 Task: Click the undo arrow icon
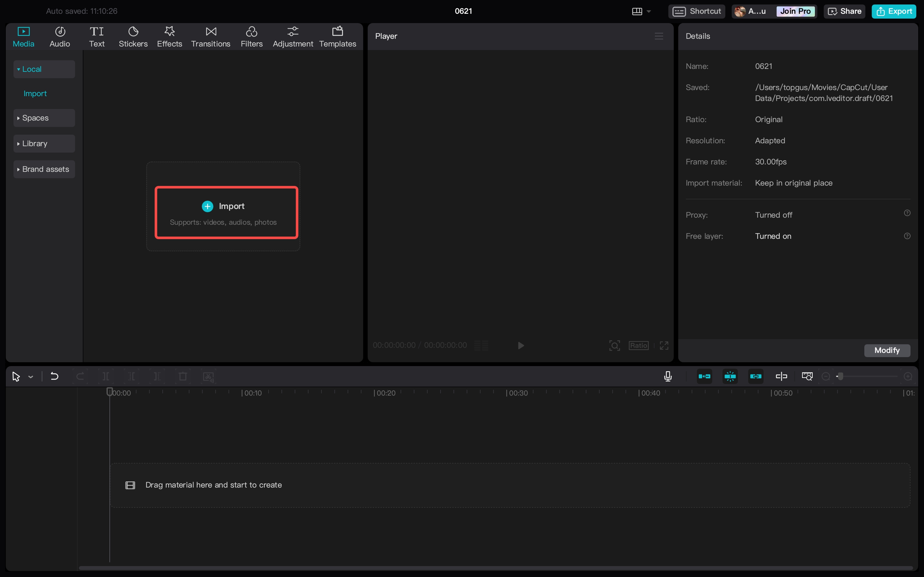[x=54, y=376]
